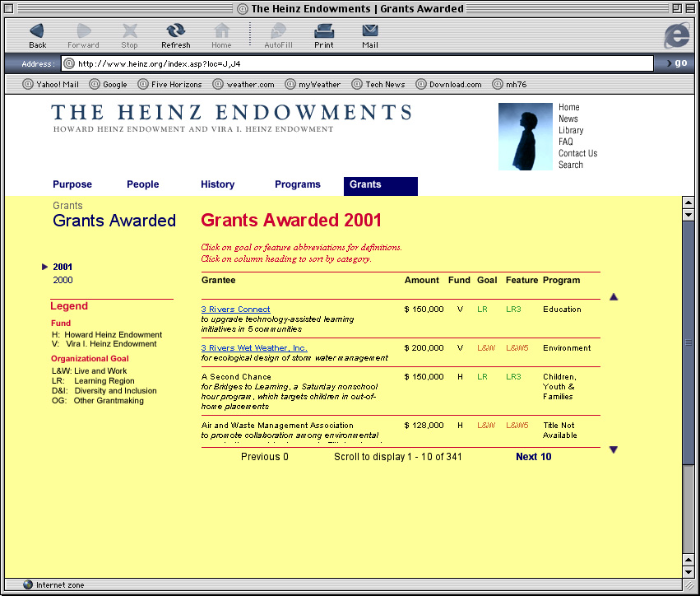
Task: Click the Back arrow toolbar icon
Action: point(37,31)
